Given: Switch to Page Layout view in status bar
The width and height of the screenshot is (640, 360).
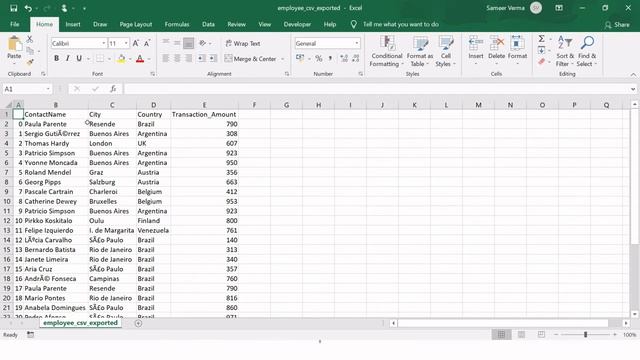Looking at the screenshot, I should [521, 334].
